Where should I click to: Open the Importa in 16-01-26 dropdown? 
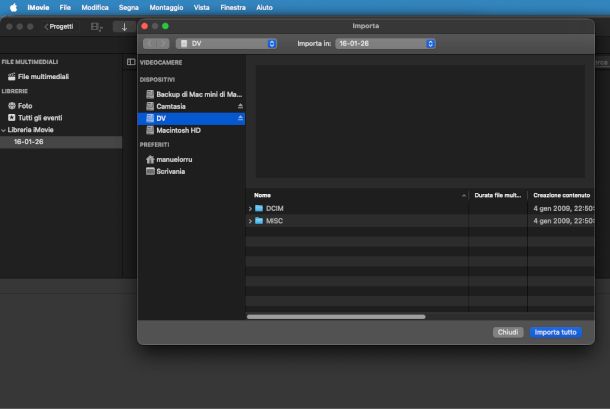pos(385,44)
